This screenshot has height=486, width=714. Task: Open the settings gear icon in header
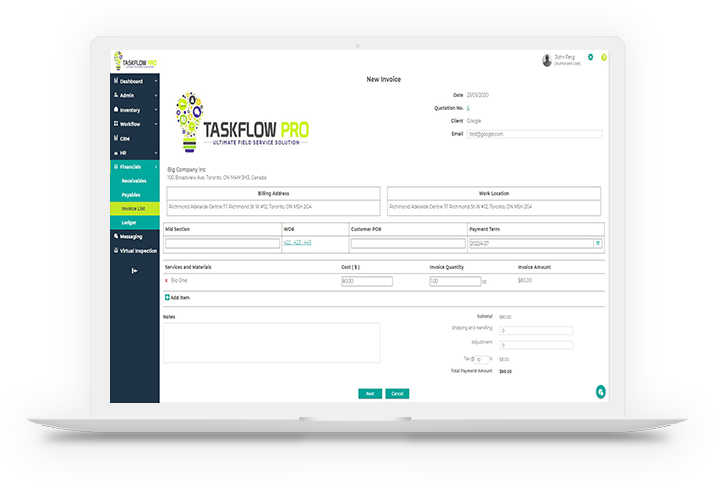pyautogui.click(x=590, y=57)
